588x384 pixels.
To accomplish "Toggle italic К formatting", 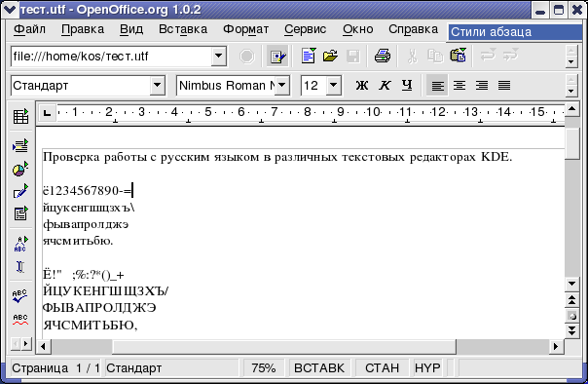I will tap(385, 86).
